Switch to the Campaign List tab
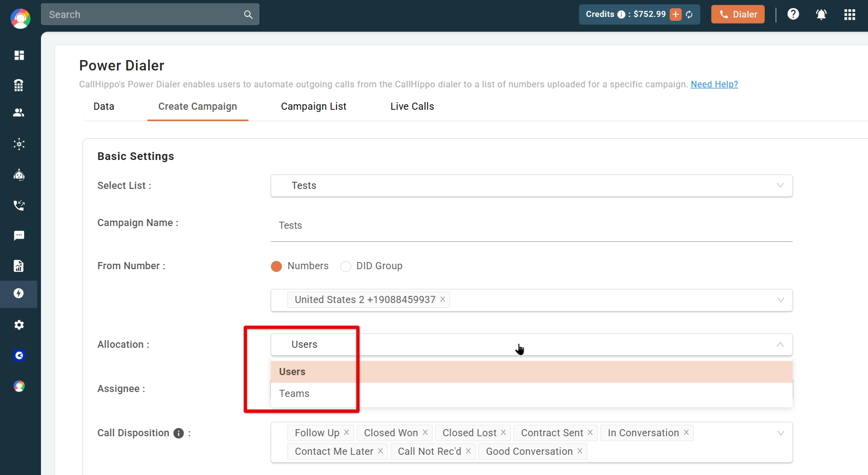 click(314, 106)
